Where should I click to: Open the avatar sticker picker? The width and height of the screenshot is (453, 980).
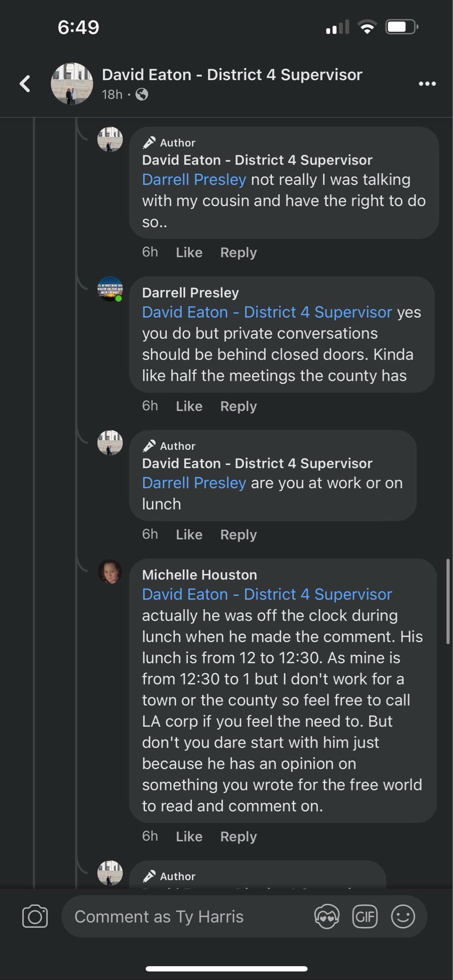click(x=327, y=916)
